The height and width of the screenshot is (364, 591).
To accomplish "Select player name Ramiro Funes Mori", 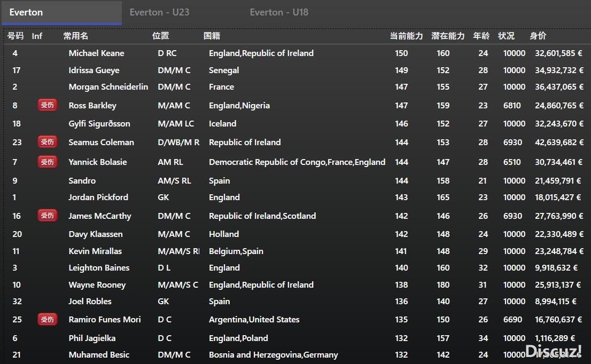I will click(x=105, y=320).
